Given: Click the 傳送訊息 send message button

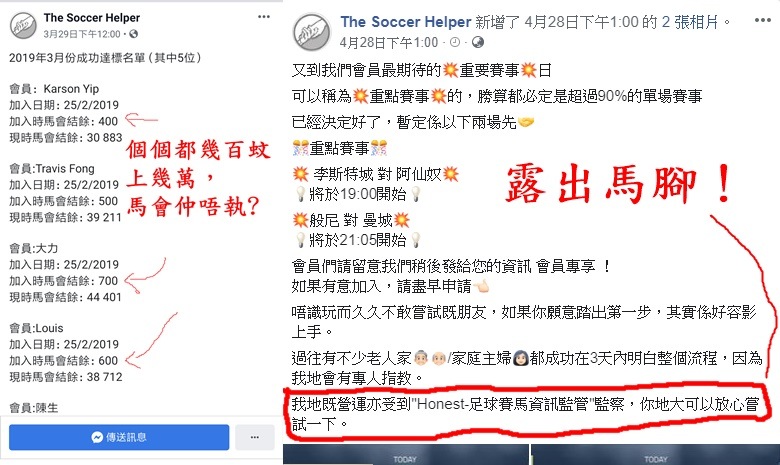Looking at the screenshot, I should pos(119,437).
